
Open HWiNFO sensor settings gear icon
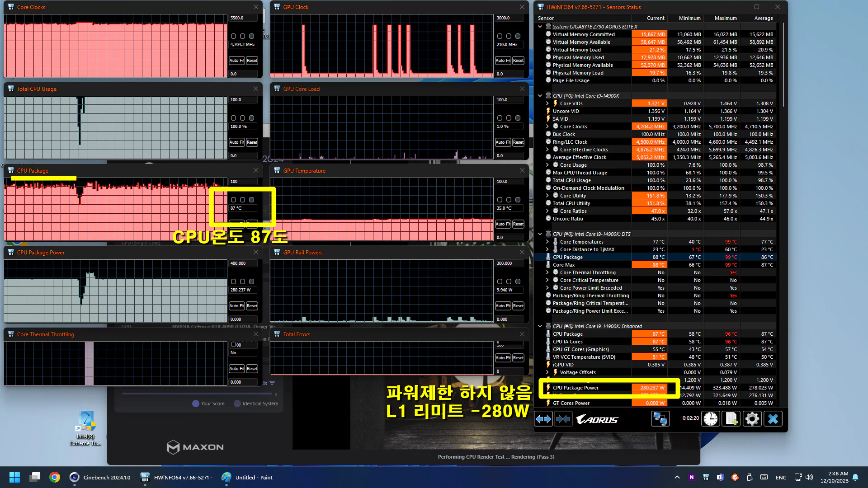(752, 419)
